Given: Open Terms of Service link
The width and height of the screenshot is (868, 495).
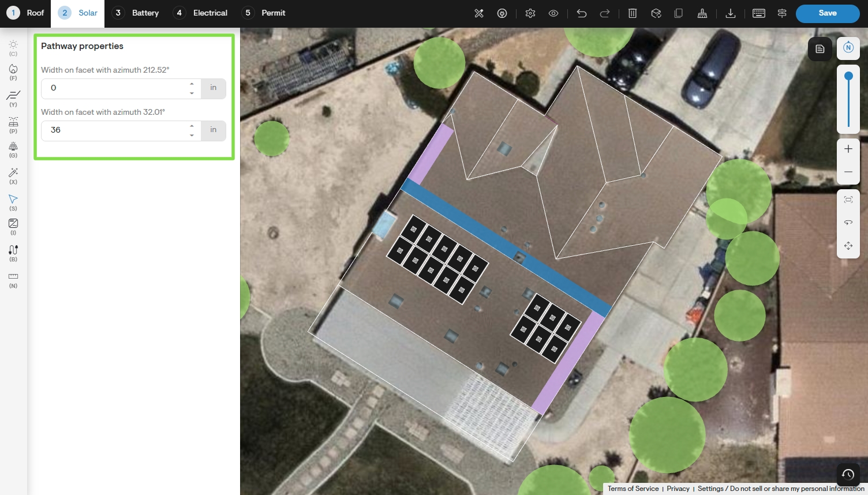Looking at the screenshot, I should [x=633, y=489].
